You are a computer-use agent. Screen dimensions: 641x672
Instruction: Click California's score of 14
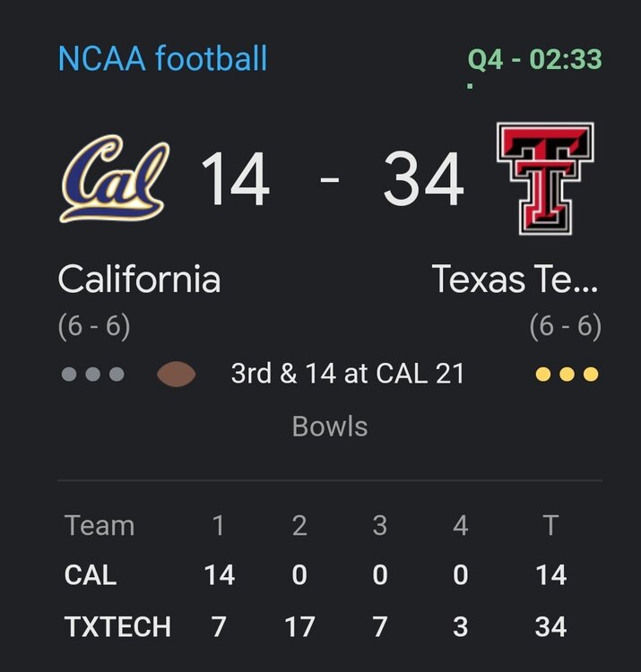[x=234, y=179]
